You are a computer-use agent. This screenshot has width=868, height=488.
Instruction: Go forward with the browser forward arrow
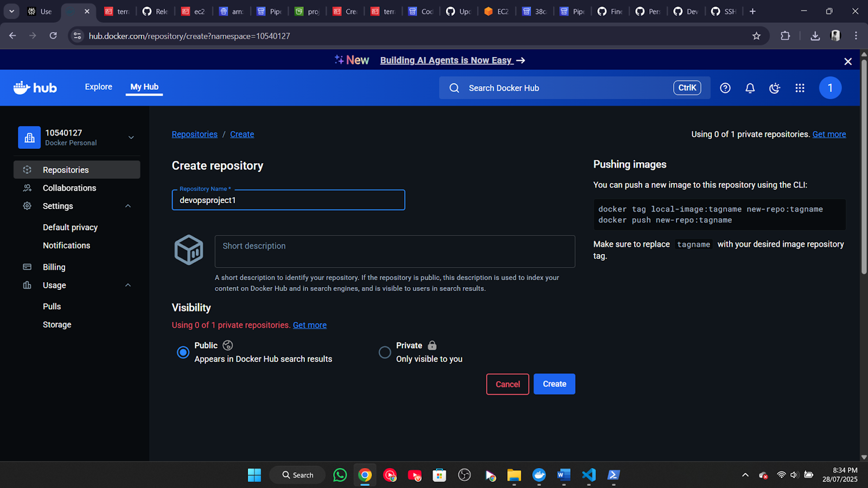tap(33, 36)
